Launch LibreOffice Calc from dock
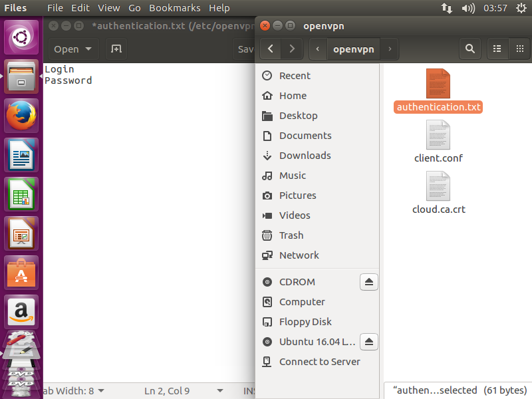Viewport: 532px width, 399px height. click(21, 194)
